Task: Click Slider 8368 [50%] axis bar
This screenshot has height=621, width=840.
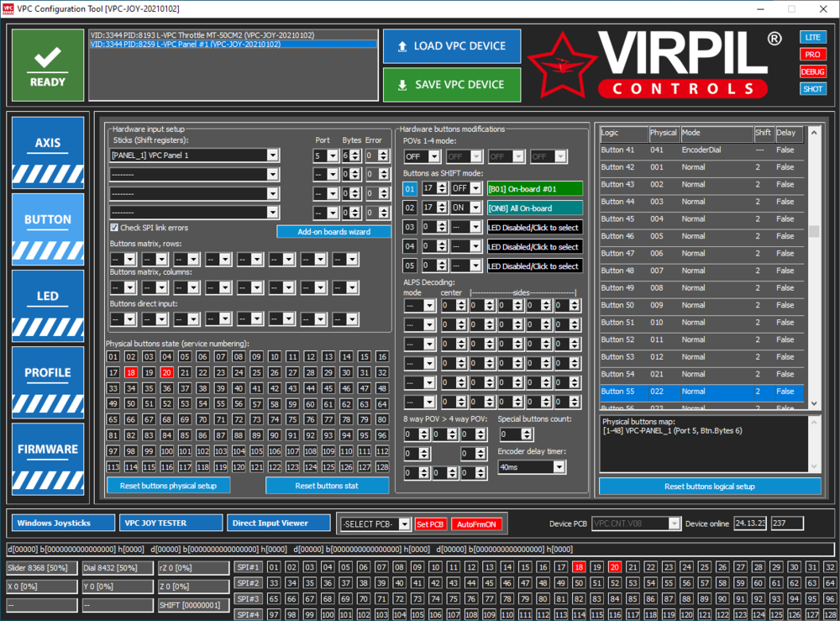Action: pyautogui.click(x=42, y=568)
